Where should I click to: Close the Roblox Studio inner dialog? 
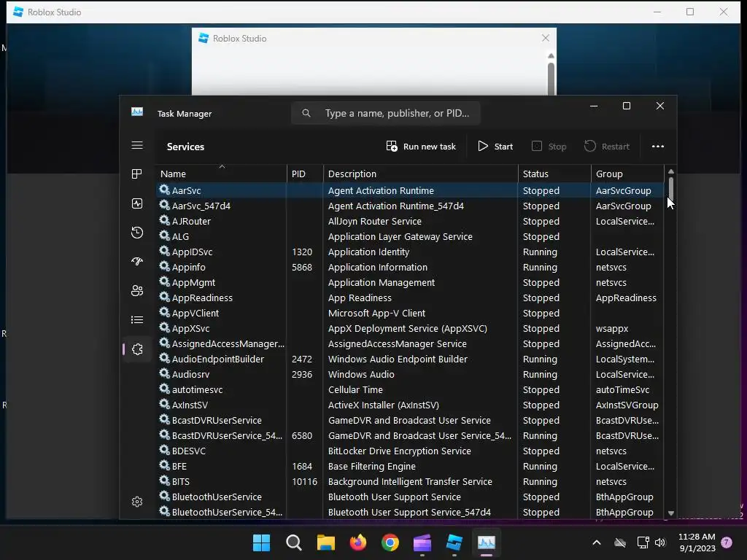pos(546,38)
